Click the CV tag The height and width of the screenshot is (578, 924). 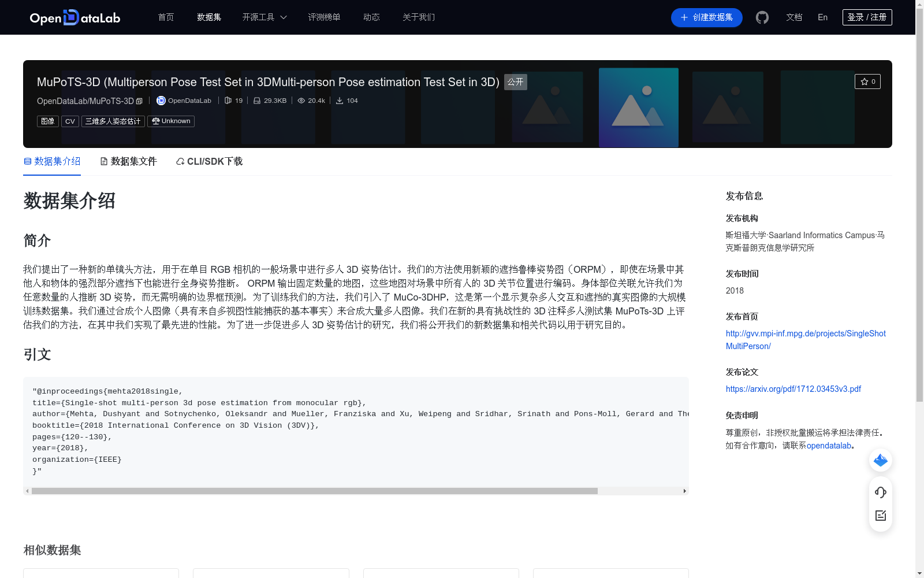(x=70, y=121)
